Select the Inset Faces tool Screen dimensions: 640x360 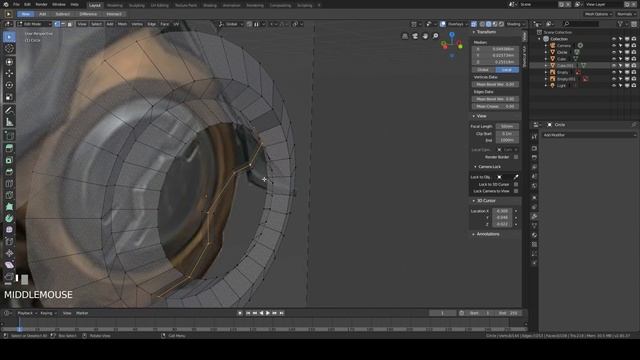click(9, 160)
